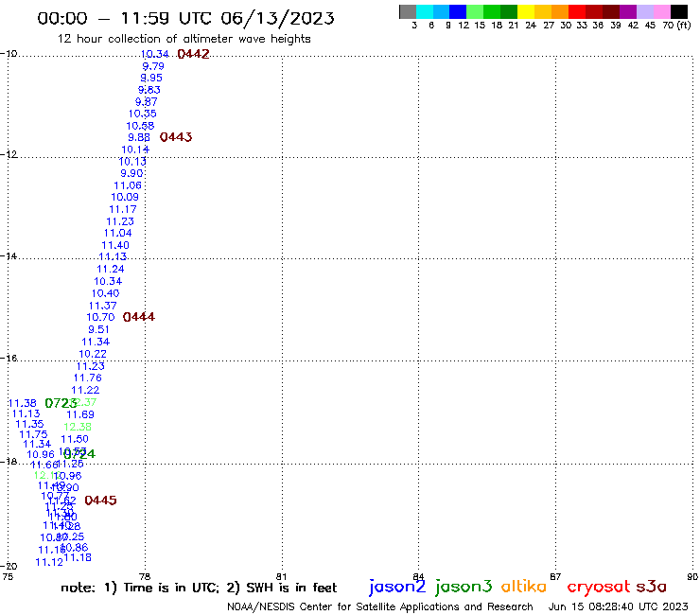Click the black 70 ft legend swatch
This screenshot has height=615, width=700.
point(678,11)
